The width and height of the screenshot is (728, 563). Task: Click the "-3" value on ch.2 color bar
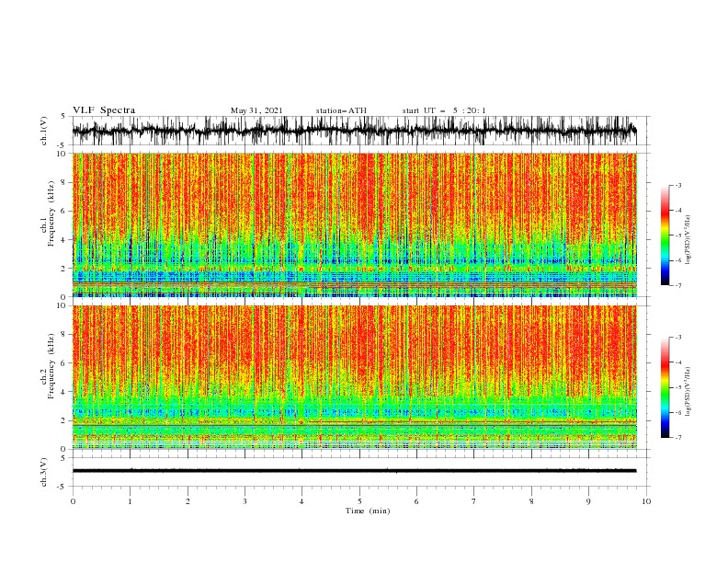(x=678, y=338)
